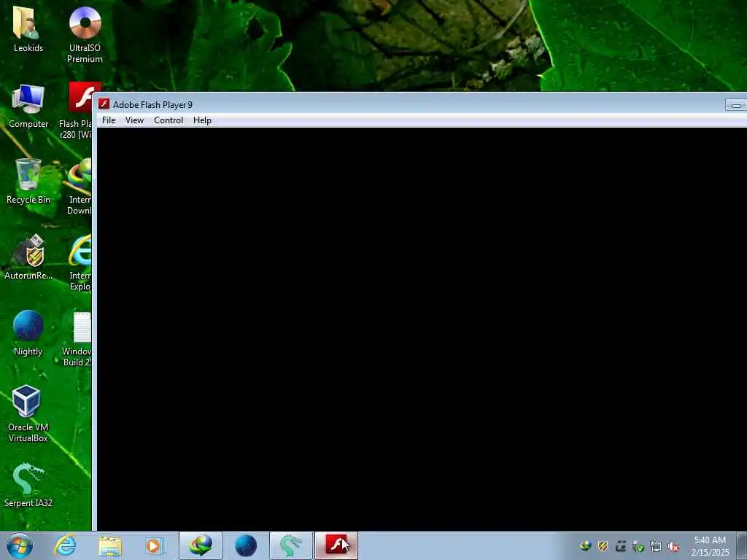Launch Internet Explorer from the taskbar
747x560 pixels.
pyautogui.click(x=65, y=545)
